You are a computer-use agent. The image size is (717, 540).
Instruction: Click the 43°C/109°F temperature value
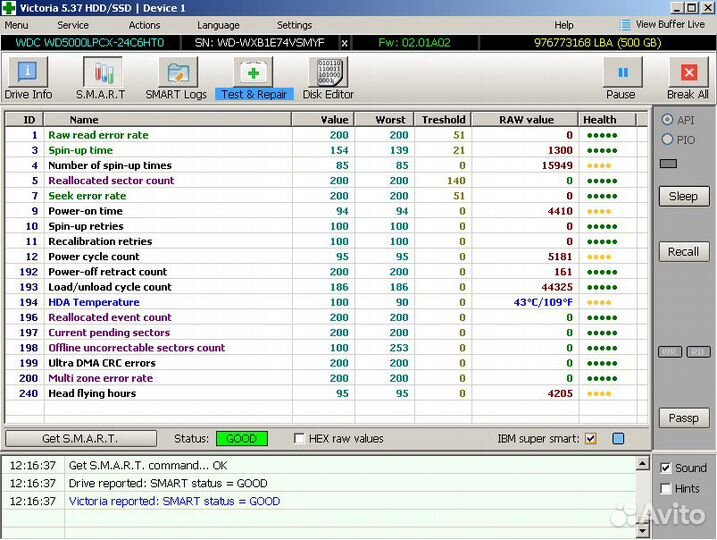543,302
